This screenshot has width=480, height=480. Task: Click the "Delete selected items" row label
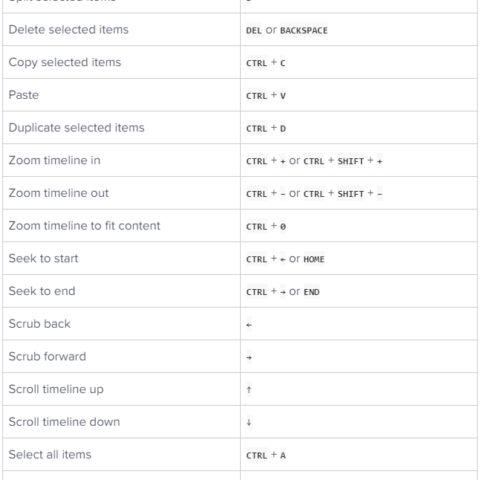click(68, 30)
